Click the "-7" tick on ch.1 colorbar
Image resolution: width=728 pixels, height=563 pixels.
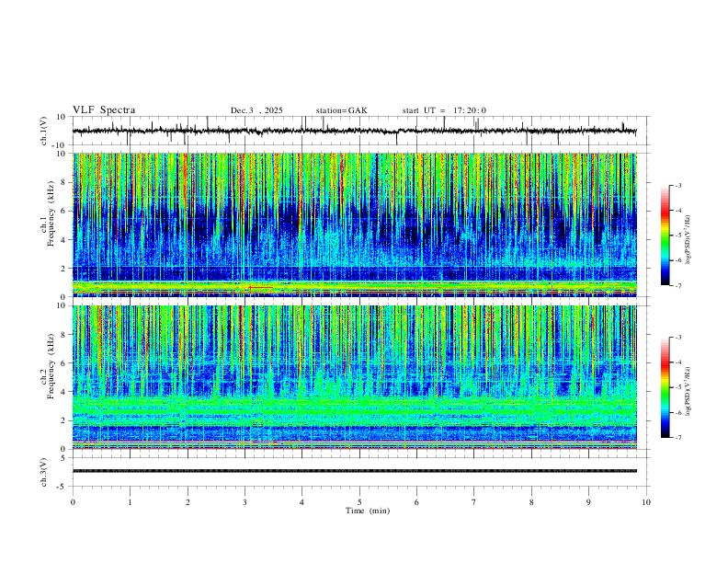(677, 286)
